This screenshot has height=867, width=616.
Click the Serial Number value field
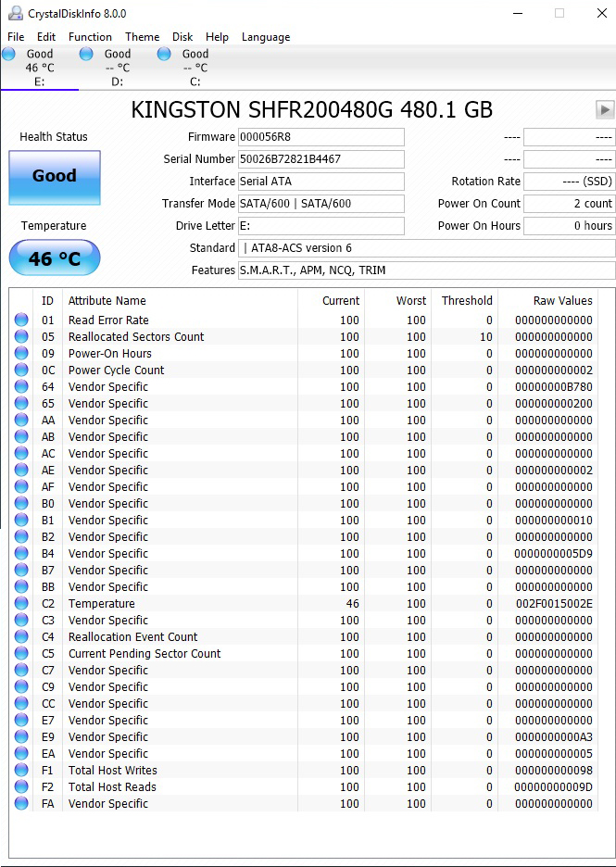click(321, 159)
